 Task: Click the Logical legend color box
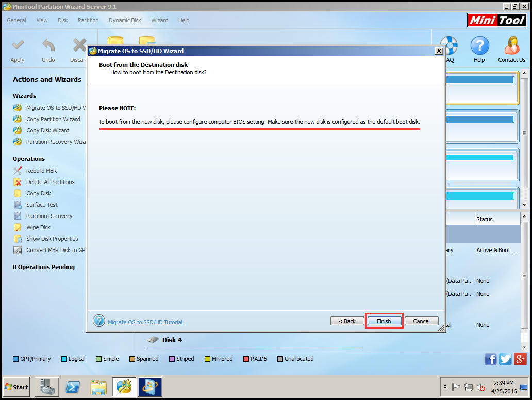64,359
